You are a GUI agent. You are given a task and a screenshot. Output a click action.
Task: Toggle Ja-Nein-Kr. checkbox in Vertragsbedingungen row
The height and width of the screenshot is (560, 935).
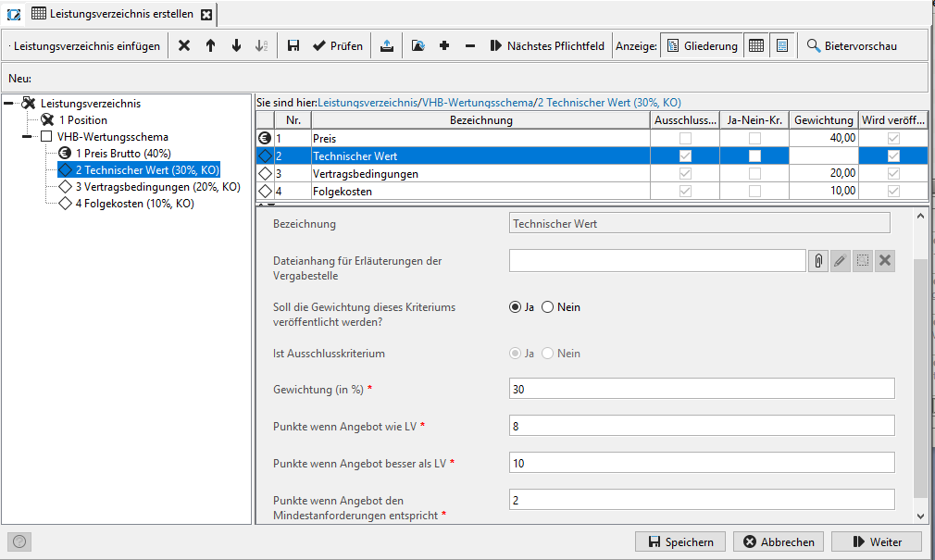754,173
